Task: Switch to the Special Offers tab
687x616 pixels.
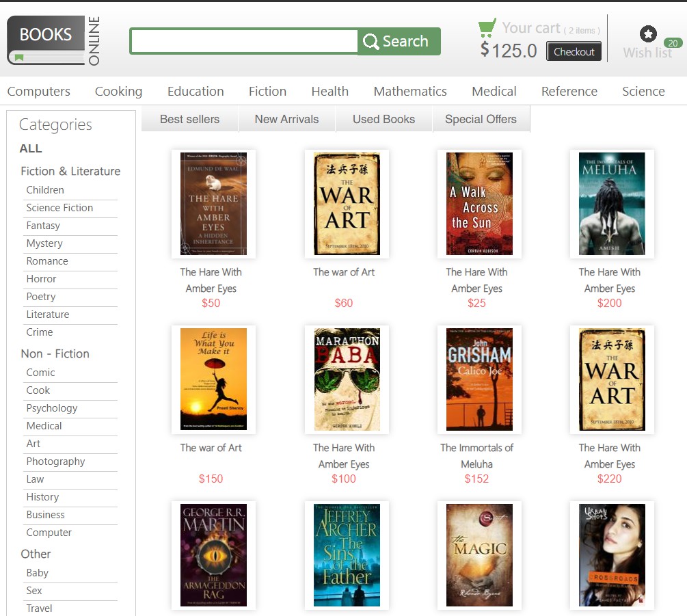Action: 481,119
